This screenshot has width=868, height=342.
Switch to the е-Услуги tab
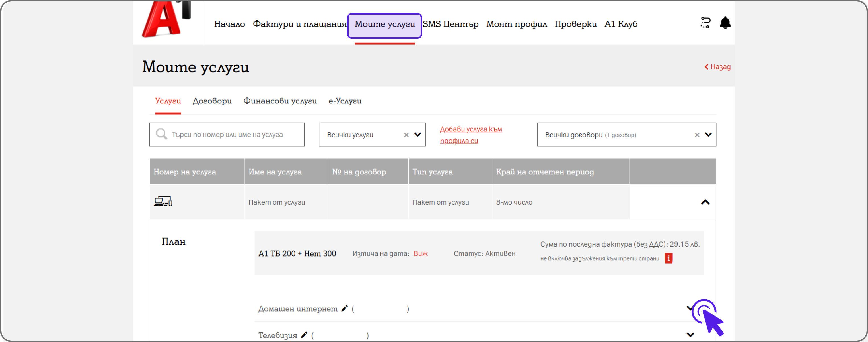tap(345, 101)
